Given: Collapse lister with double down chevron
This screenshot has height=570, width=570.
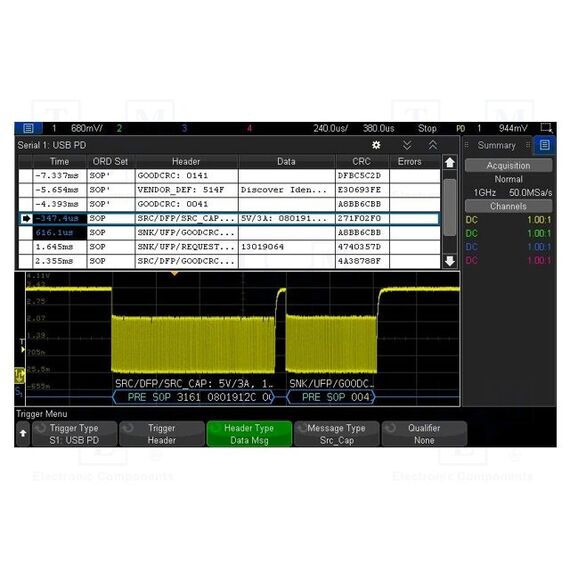Looking at the screenshot, I should coord(407,145).
